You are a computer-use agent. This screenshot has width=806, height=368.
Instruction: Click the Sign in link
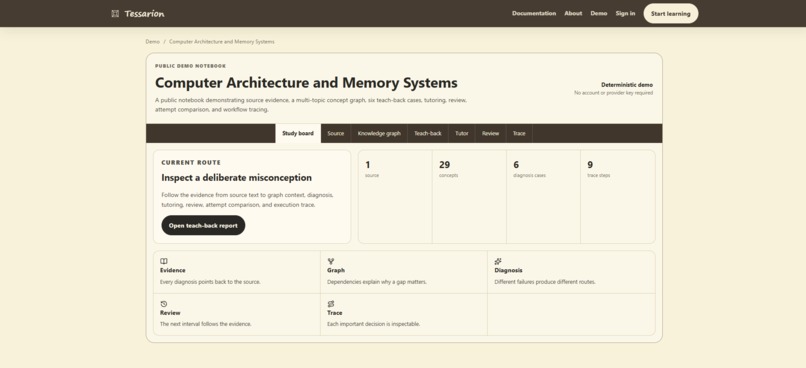coord(626,13)
